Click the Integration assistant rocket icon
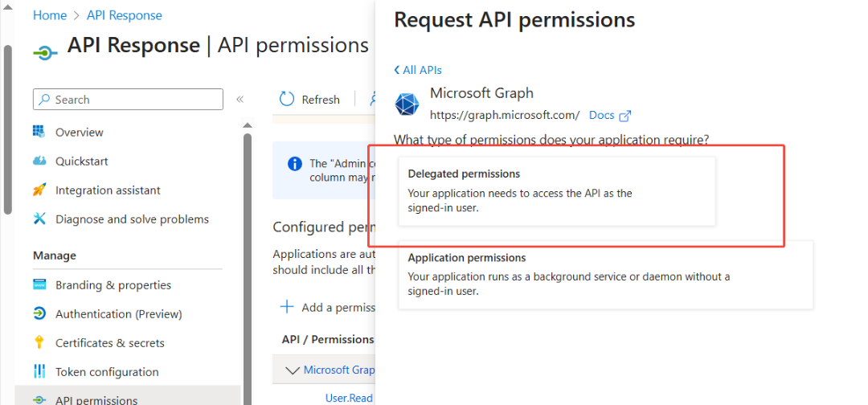 click(39, 190)
